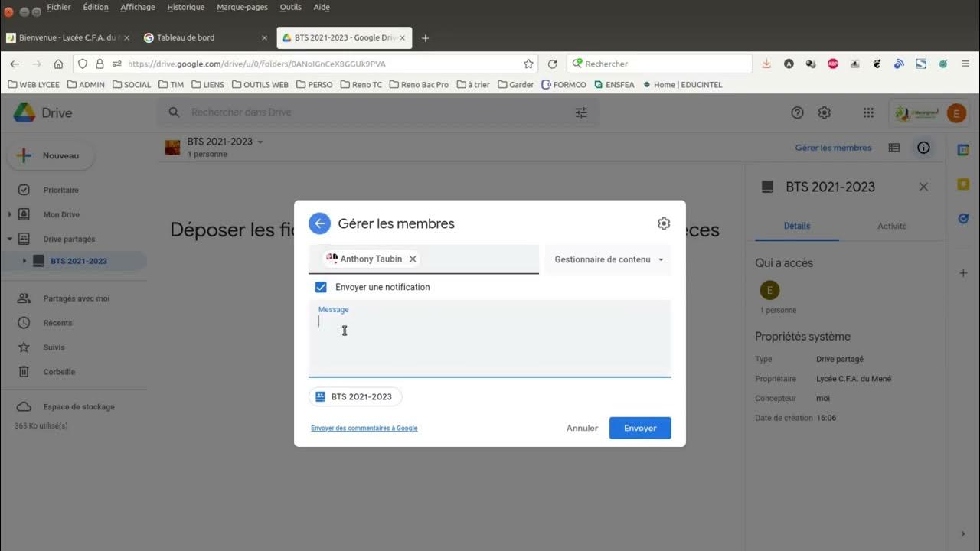Open Envoyer des commentaires à Google link
Screen dimensions: 980x551
(x=364, y=428)
